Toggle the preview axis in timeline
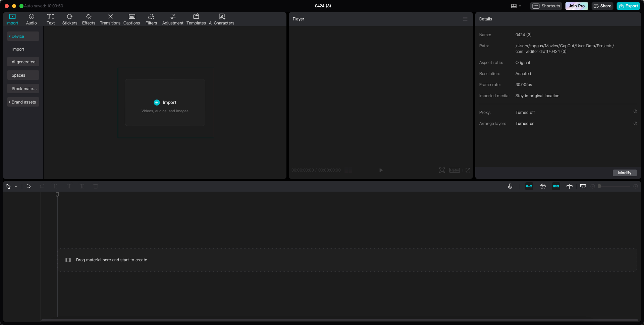The height and width of the screenshot is (325, 644). click(x=570, y=186)
